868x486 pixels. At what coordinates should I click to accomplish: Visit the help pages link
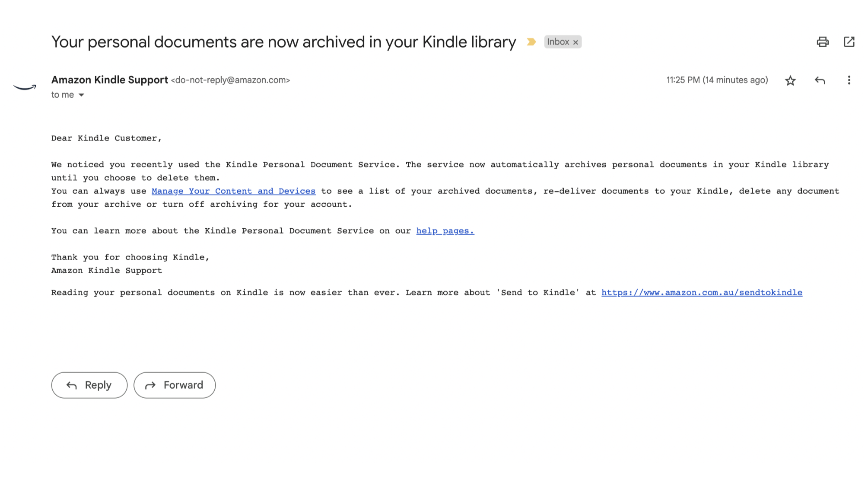(444, 231)
